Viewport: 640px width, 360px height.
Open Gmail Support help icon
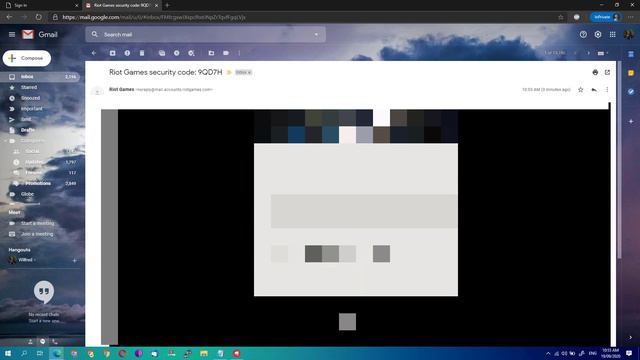click(583, 35)
